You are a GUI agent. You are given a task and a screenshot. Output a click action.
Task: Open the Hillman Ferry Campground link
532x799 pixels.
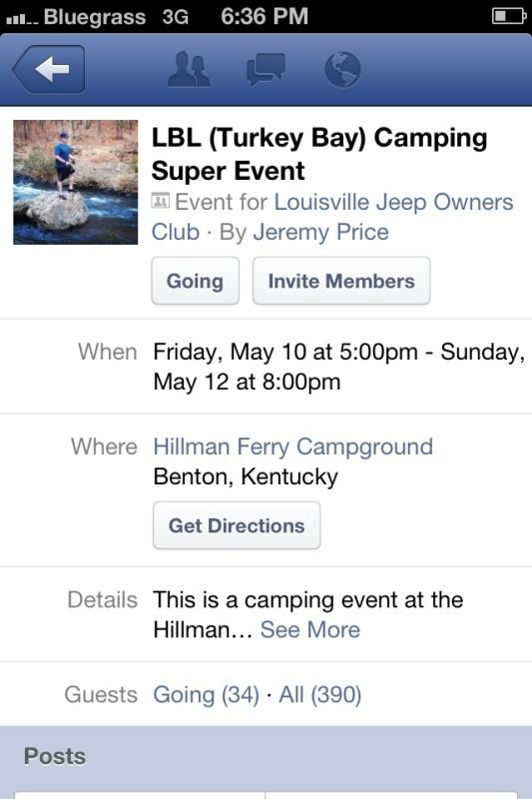click(293, 446)
